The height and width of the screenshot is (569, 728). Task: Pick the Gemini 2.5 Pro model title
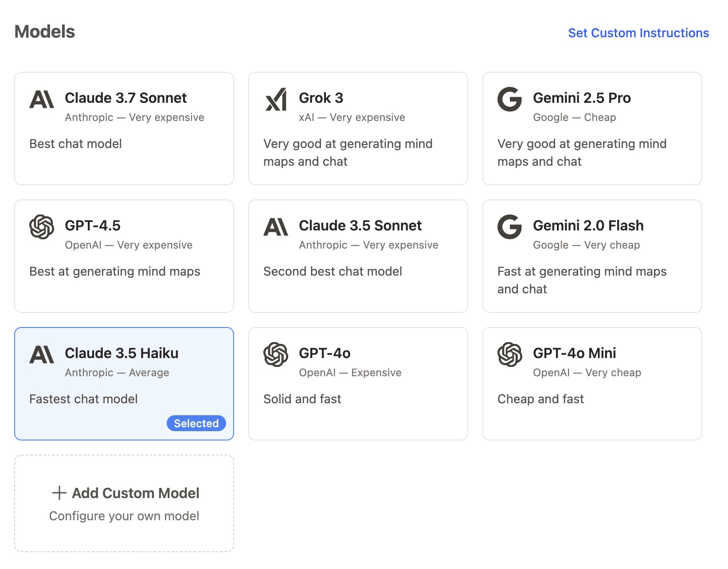(582, 98)
